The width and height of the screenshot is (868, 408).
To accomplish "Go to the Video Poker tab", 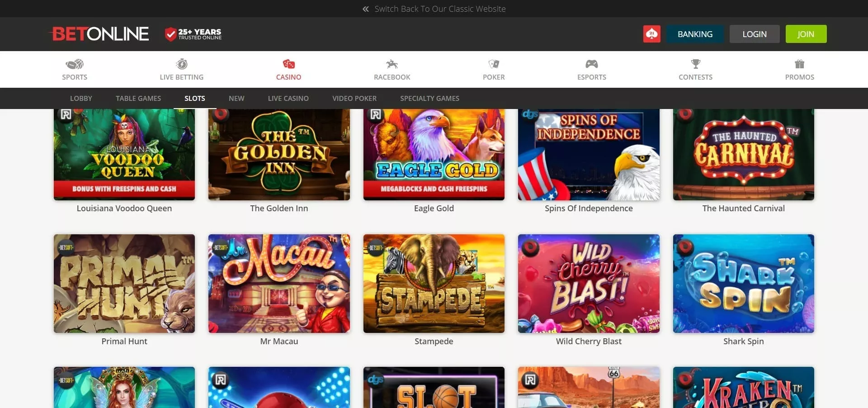I will 354,98.
